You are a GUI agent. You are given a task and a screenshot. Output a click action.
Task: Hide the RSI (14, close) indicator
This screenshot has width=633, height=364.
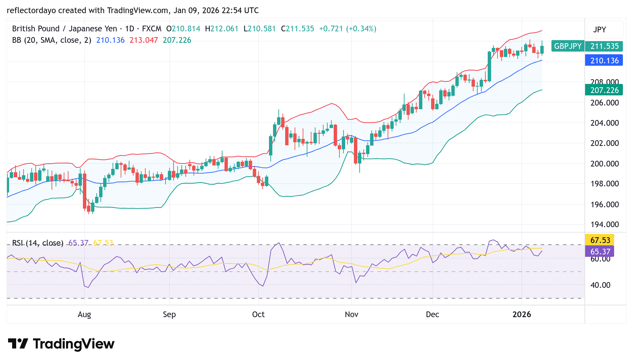click(37, 243)
